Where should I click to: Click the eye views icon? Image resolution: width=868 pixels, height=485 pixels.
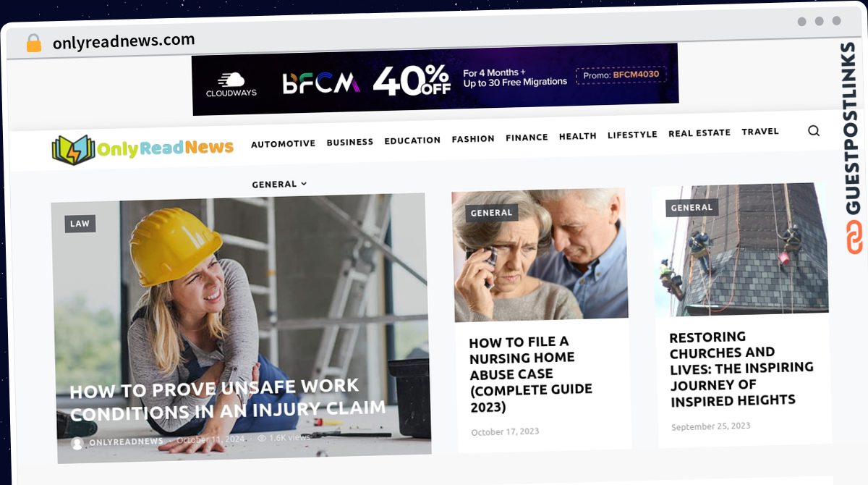pyautogui.click(x=262, y=439)
